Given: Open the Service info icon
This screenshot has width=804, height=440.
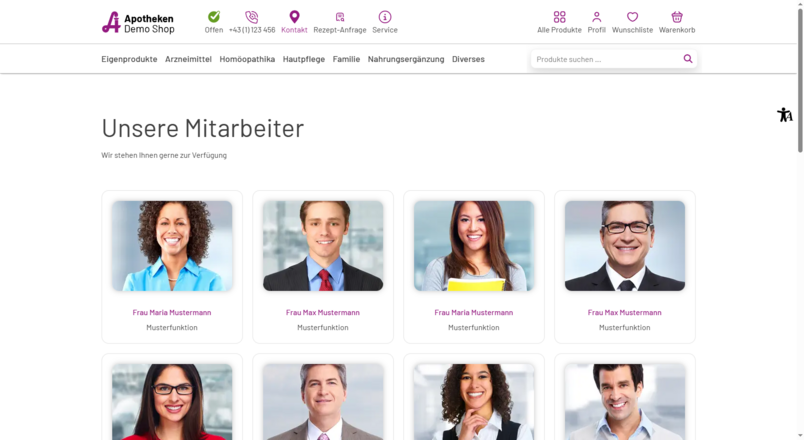Looking at the screenshot, I should 385,17.
